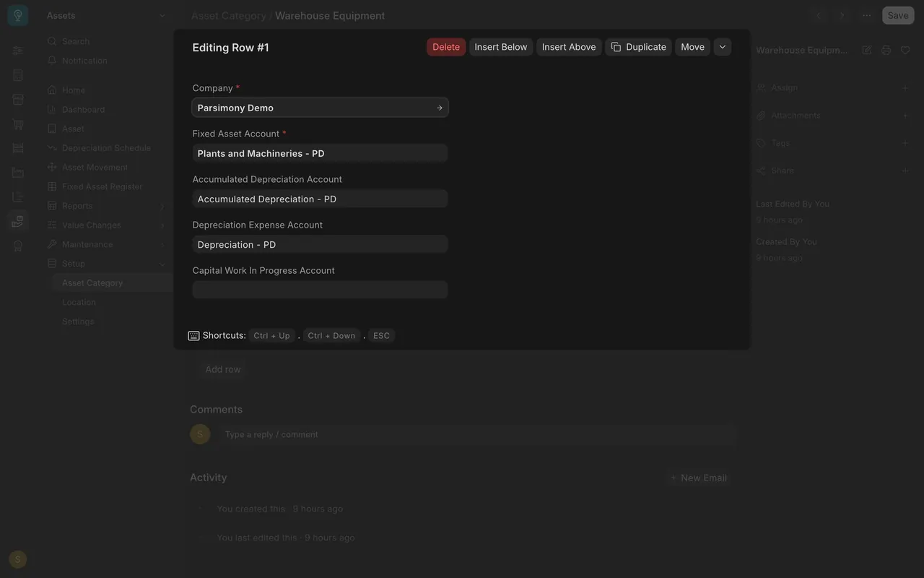Click the Accumulated Depreciation Account field
924x578 pixels.
click(x=321, y=199)
